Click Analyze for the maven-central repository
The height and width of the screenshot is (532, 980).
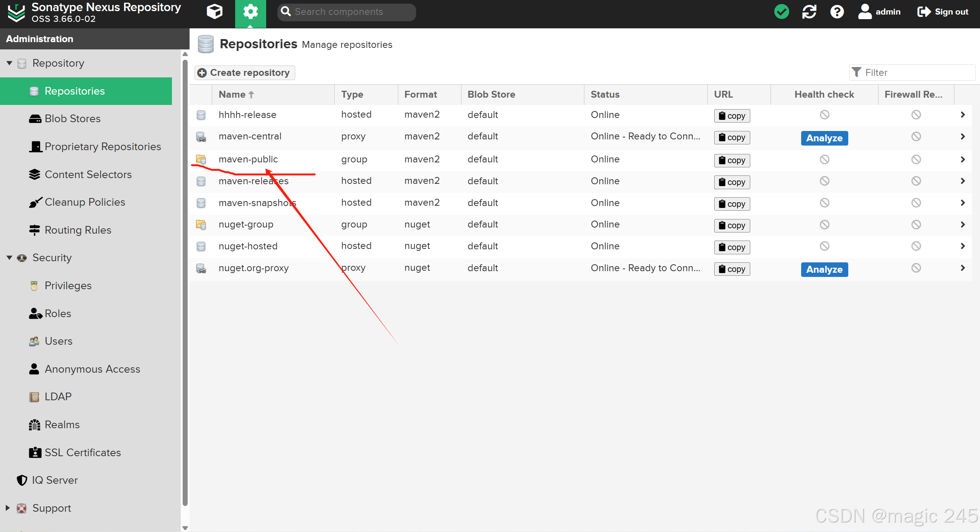tap(824, 138)
